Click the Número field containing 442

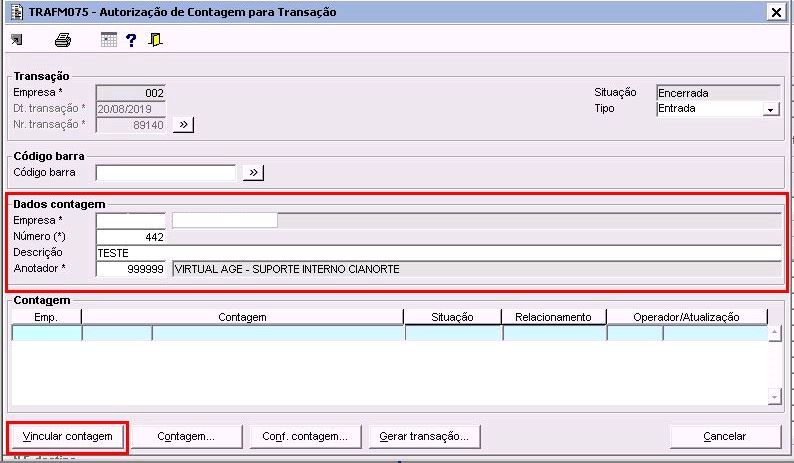point(131,237)
